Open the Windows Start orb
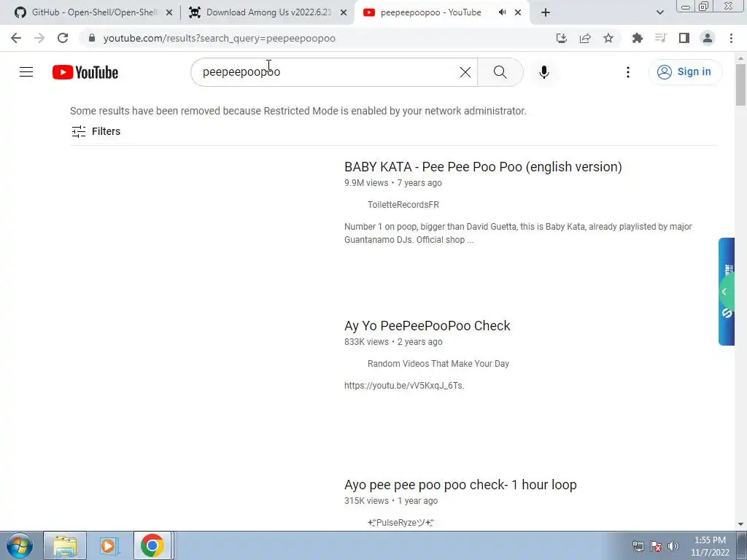The height and width of the screenshot is (560, 747). coord(20,545)
